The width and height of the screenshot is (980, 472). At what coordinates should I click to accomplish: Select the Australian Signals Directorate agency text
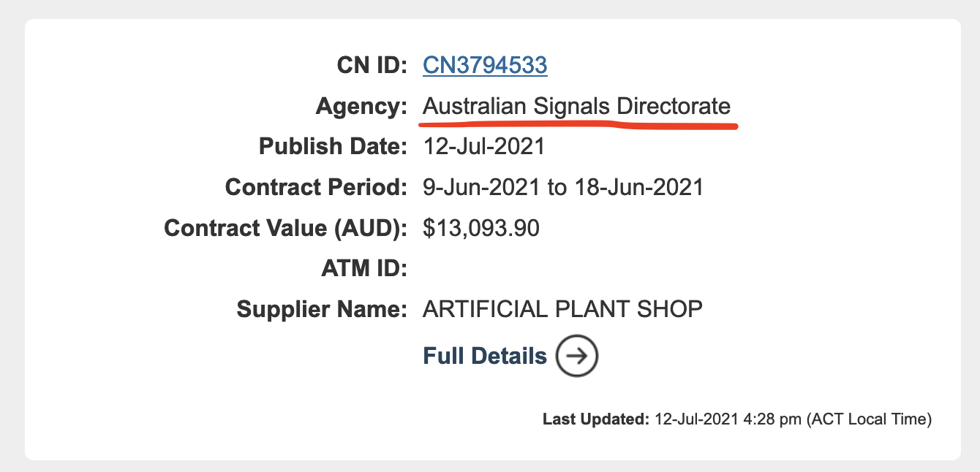(577, 106)
